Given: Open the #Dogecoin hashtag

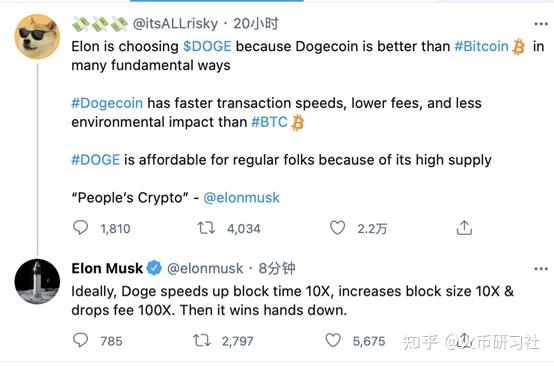Looking at the screenshot, I should click(107, 103).
